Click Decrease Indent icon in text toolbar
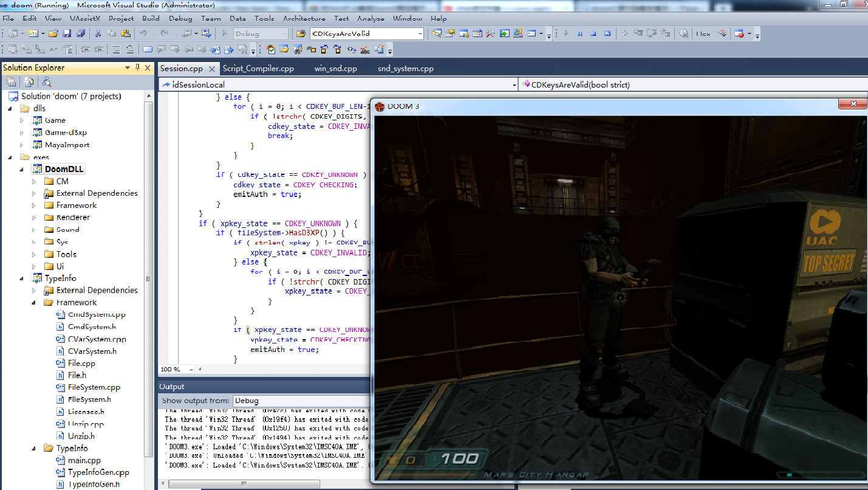 pyautogui.click(x=85, y=49)
